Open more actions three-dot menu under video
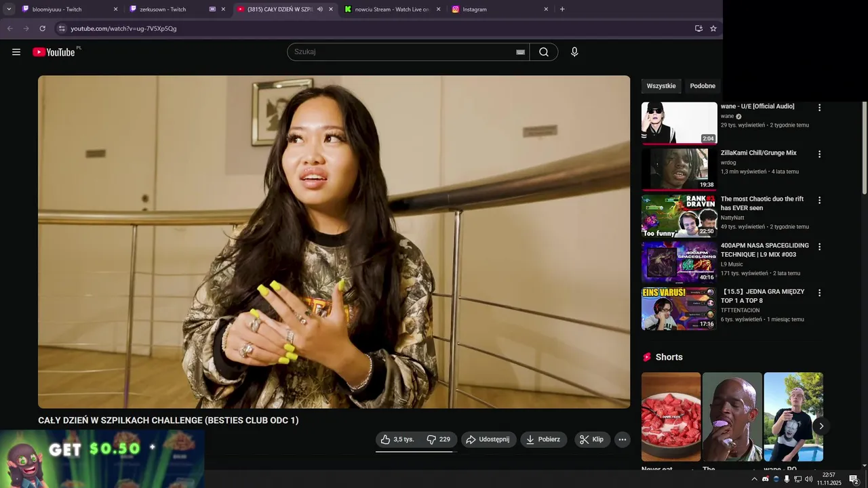 coord(622,439)
